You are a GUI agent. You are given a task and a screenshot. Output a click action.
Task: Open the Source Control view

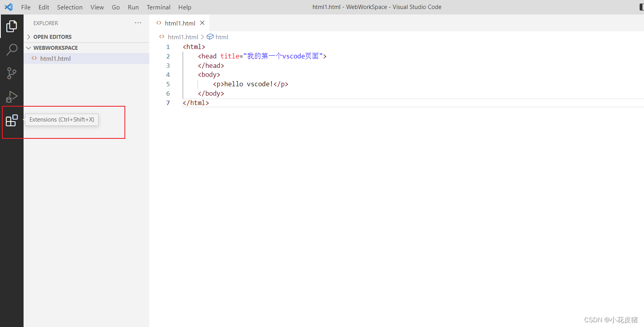pyautogui.click(x=12, y=73)
